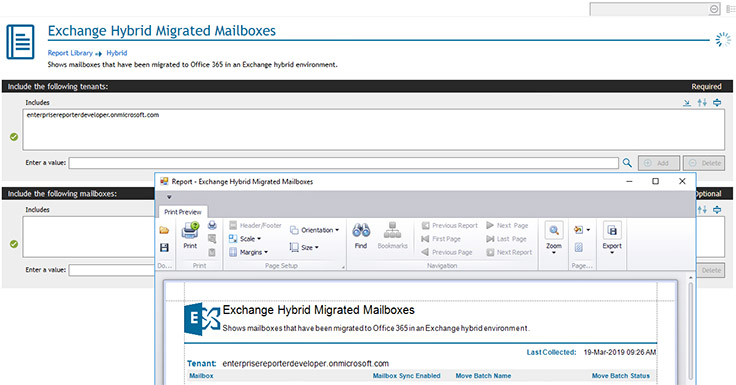Screen dimensions: 736x385
Task: Open the folder icon in the Document group
Action: click(x=164, y=231)
